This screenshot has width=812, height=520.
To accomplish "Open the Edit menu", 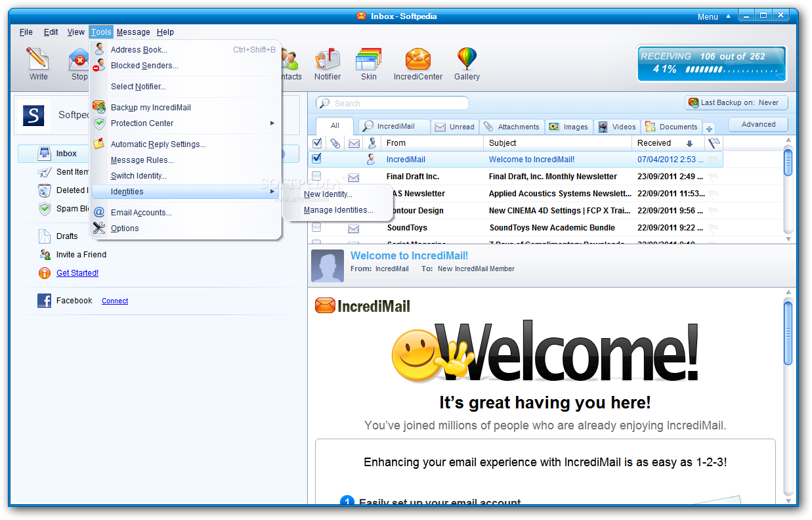I will pyautogui.click(x=51, y=32).
